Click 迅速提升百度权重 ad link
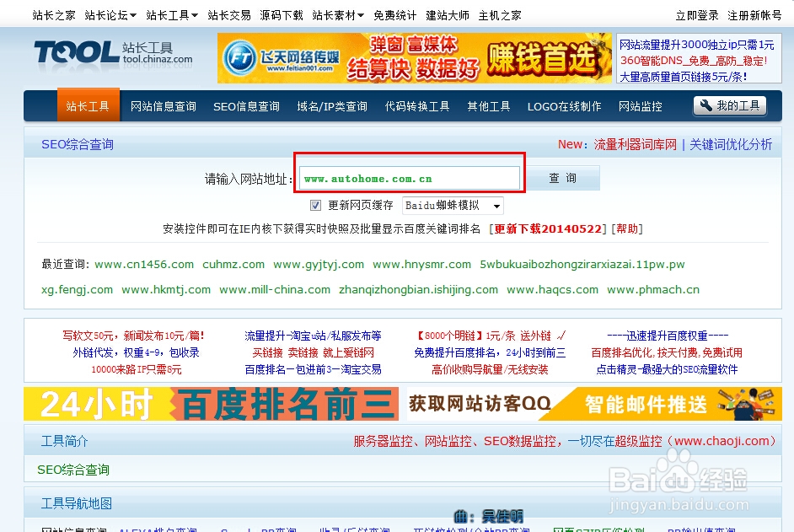This screenshot has width=794, height=532. click(668, 336)
